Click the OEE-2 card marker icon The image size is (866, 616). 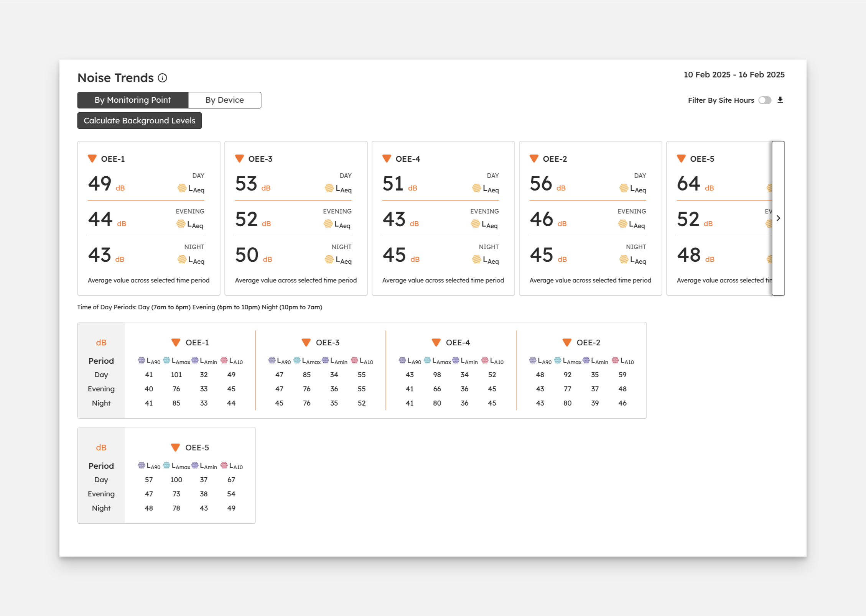click(x=534, y=159)
